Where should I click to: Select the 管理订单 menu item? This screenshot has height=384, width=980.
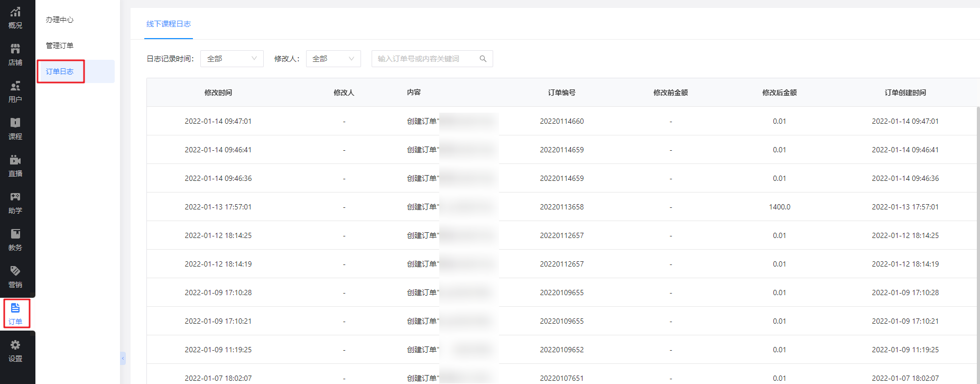coord(60,45)
